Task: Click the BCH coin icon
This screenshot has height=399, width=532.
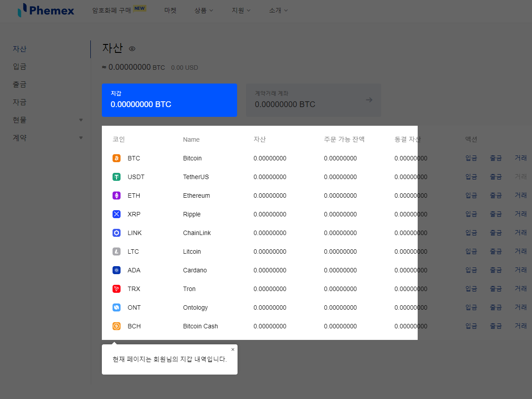Action: (x=117, y=326)
